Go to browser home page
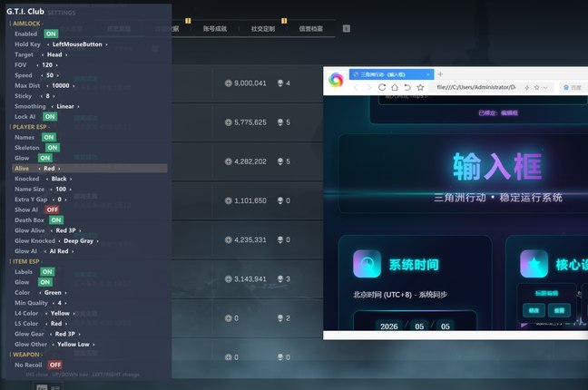This screenshot has height=390, width=588. (395, 87)
